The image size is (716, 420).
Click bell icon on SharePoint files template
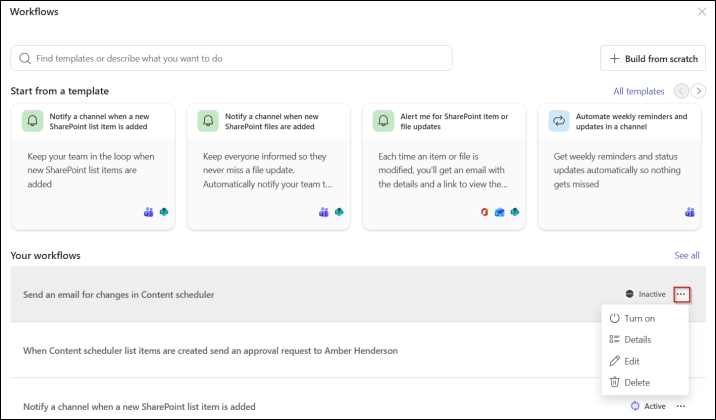coord(208,121)
